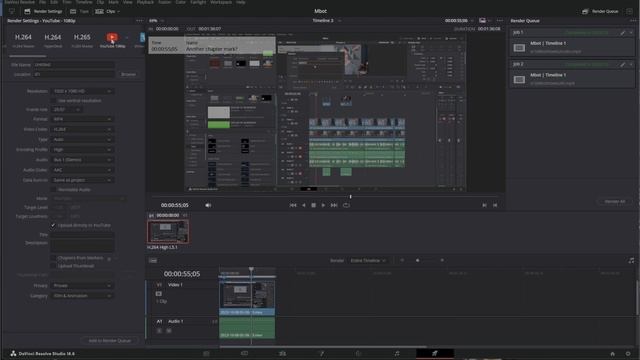Uncheck Upload directly to YouTube
The image size is (640, 360).
53,225
